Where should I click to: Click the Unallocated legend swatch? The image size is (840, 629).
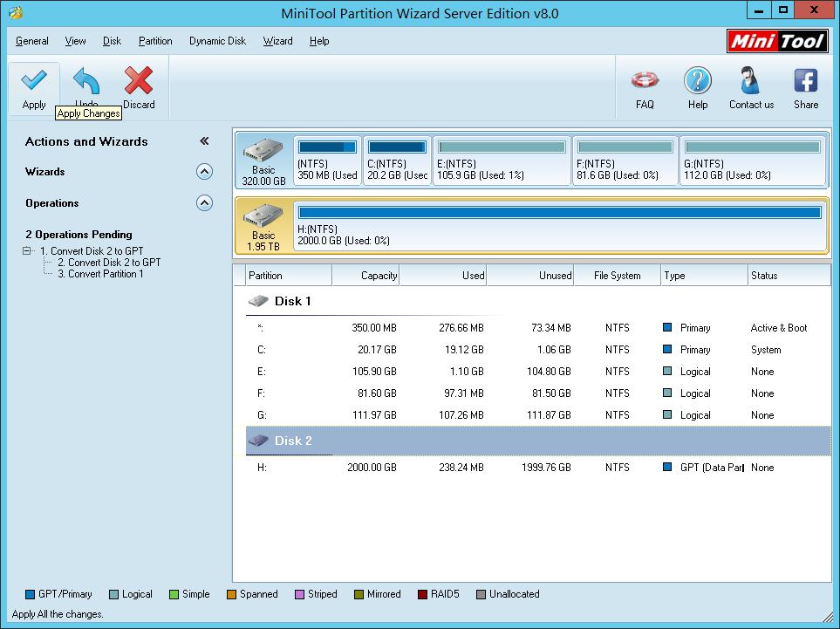481,594
